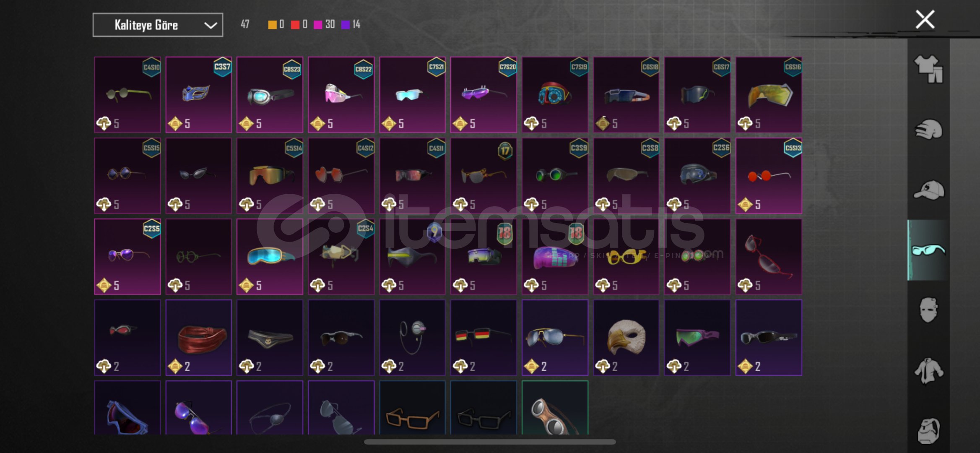980x453 pixels.
Task: Open the face mask category icon
Action: (x=928, y=310)
